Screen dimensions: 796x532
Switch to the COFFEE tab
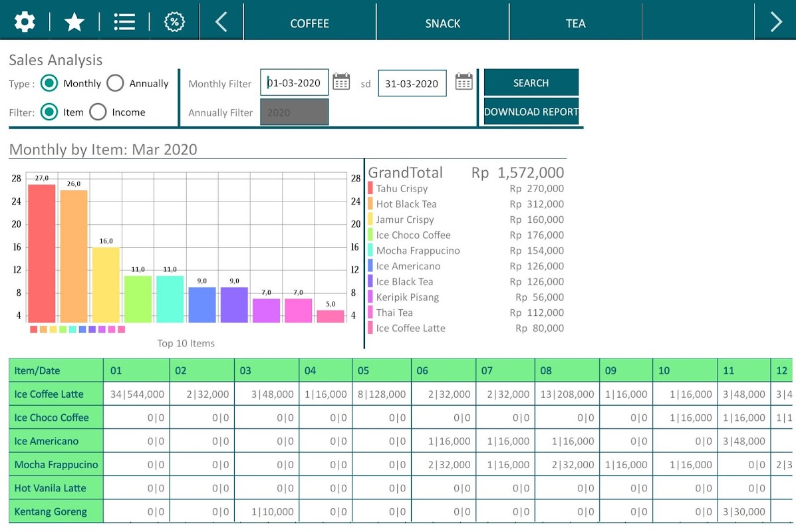309,23
